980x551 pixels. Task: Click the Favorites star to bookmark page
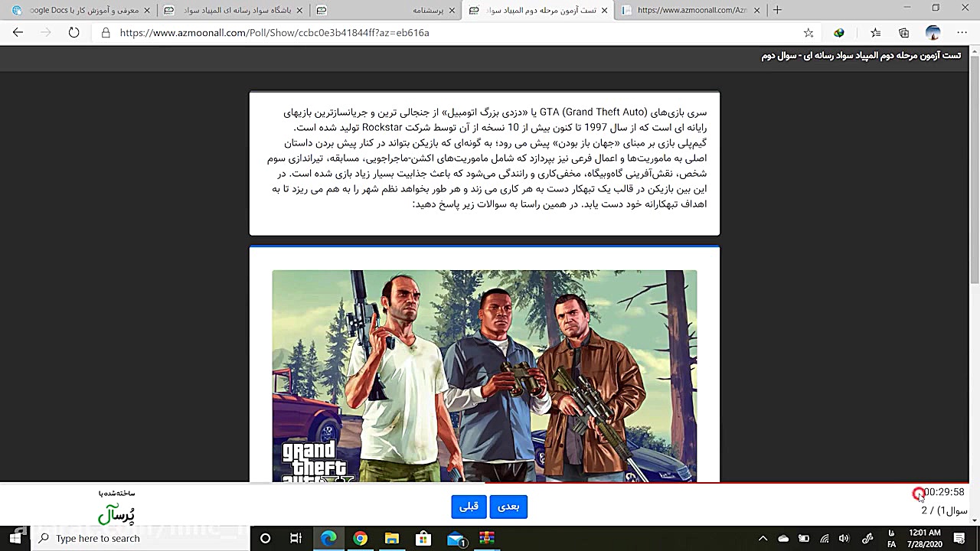[808, 33]
